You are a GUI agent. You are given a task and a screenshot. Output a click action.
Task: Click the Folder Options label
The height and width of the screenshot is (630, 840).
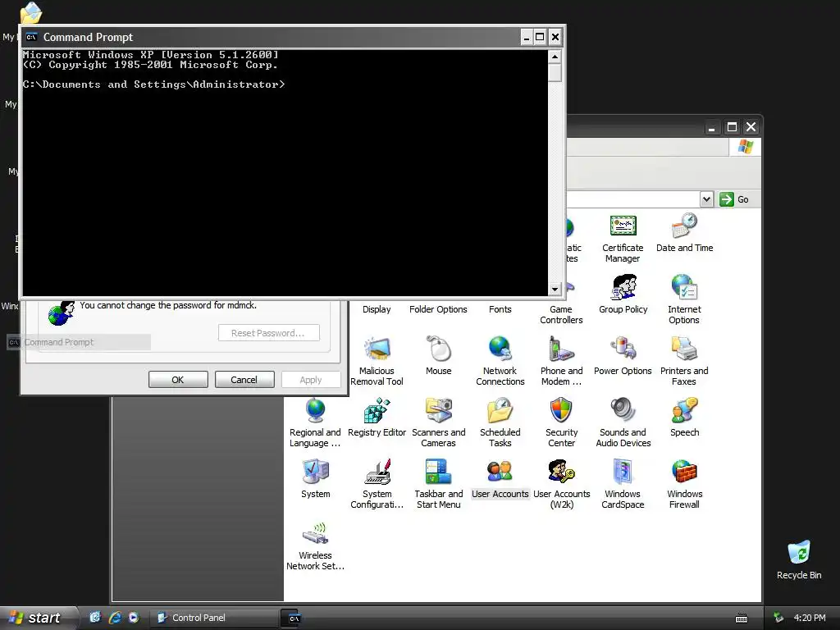point(438,309)
